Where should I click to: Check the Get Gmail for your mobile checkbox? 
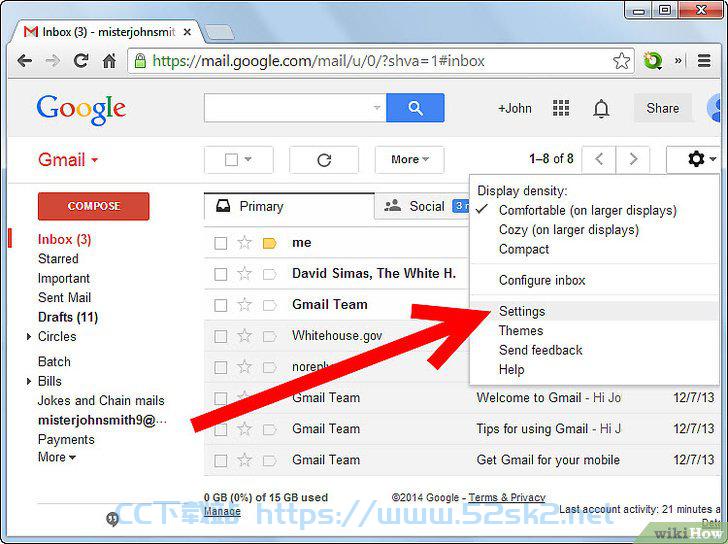221,461
